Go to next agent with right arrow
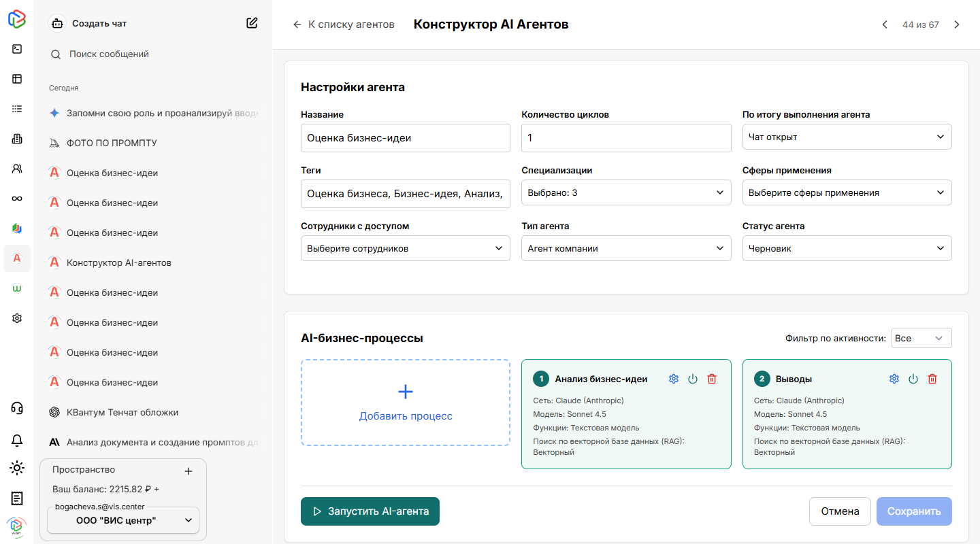 tap(957, 24)
